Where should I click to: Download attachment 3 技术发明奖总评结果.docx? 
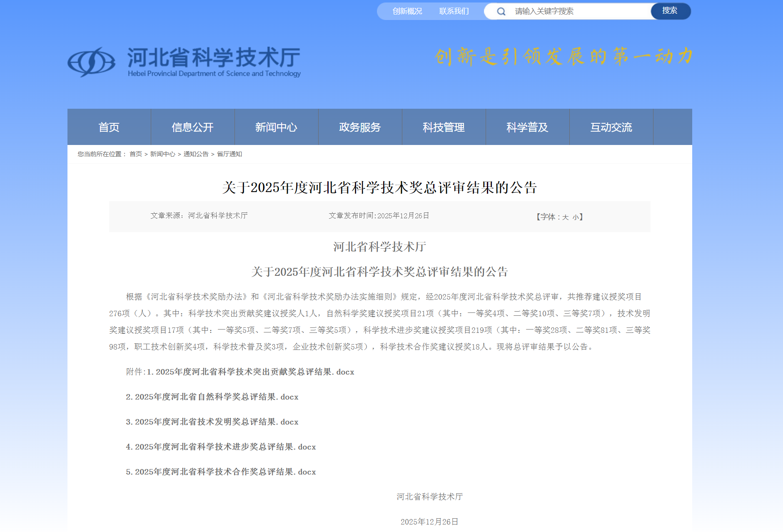[x=212, y=422]
